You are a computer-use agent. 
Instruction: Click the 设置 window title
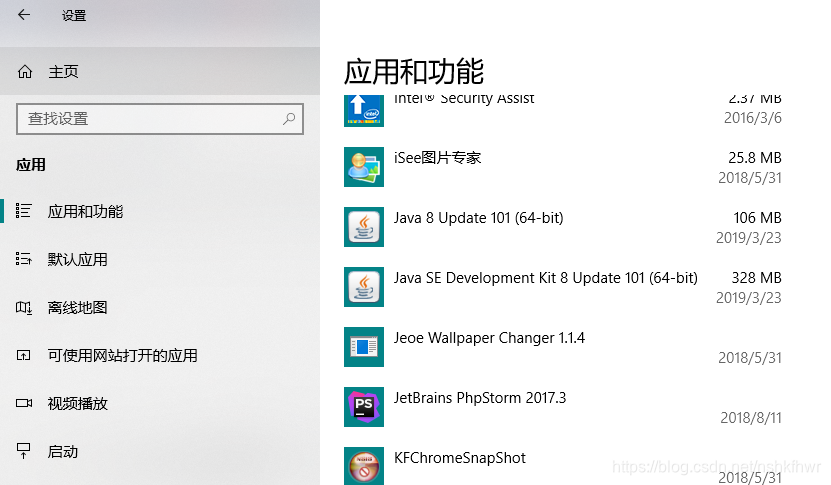74,15
